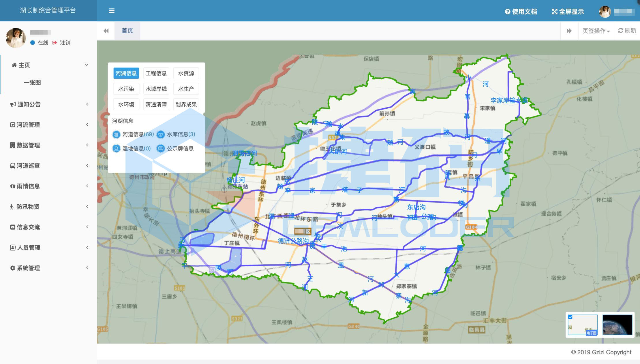Open the 页签操作 dropdown
The image size is (640, 364).
click(x=596, y=31)
